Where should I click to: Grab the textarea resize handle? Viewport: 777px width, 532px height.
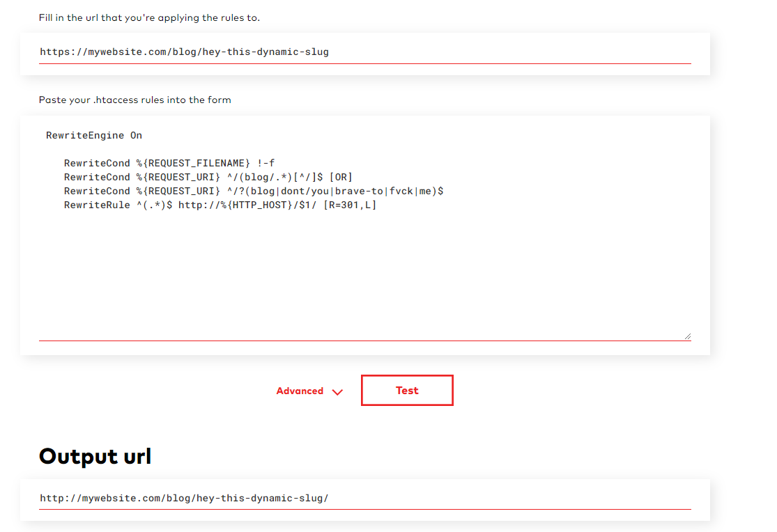point(687,336)
